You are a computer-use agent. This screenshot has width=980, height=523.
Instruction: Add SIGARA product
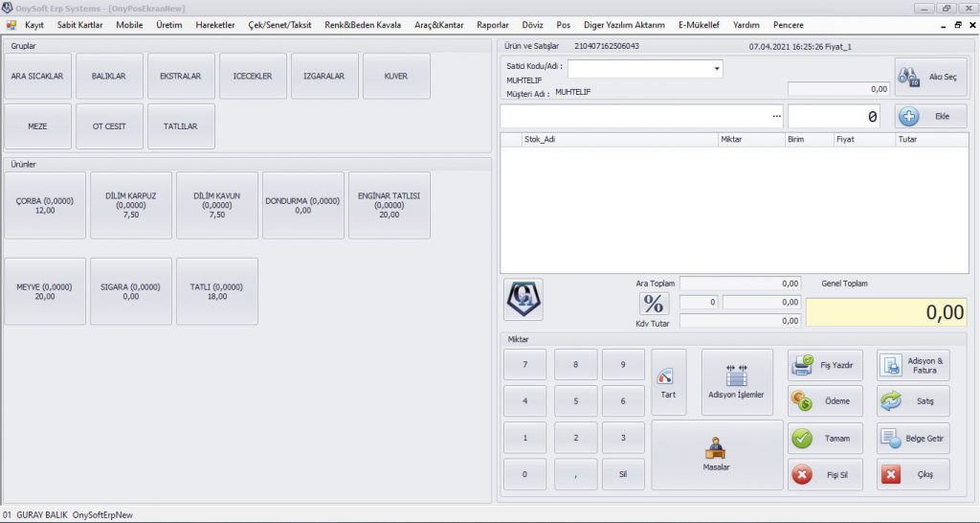point(131,291)
